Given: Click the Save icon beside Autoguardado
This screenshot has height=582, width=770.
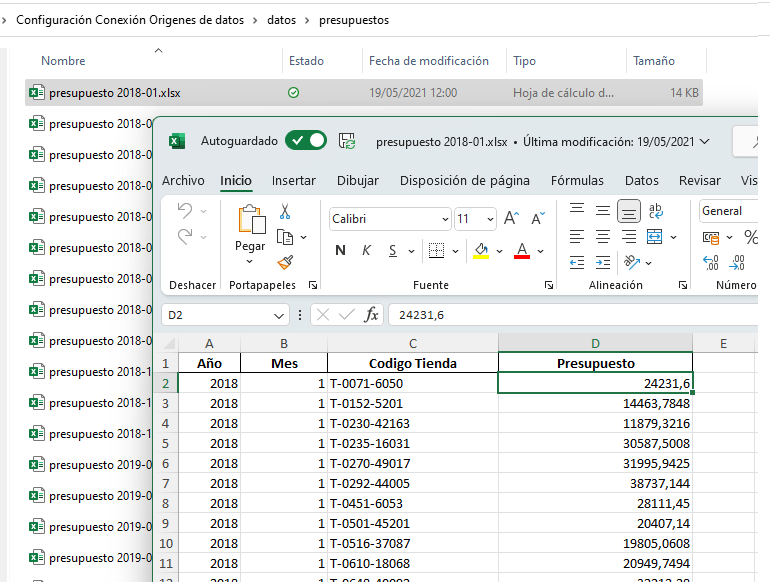Looking at the screenshot, I should (347, 141).
